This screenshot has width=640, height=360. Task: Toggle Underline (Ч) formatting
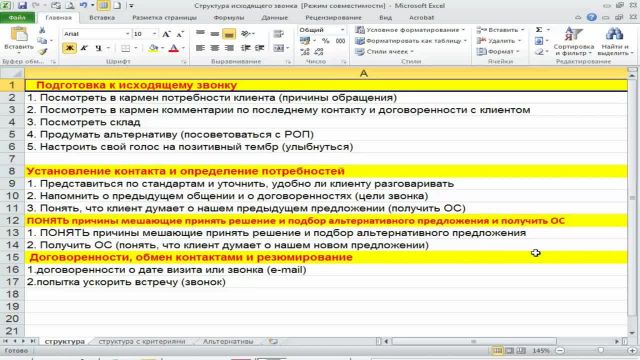click(98, 48)
